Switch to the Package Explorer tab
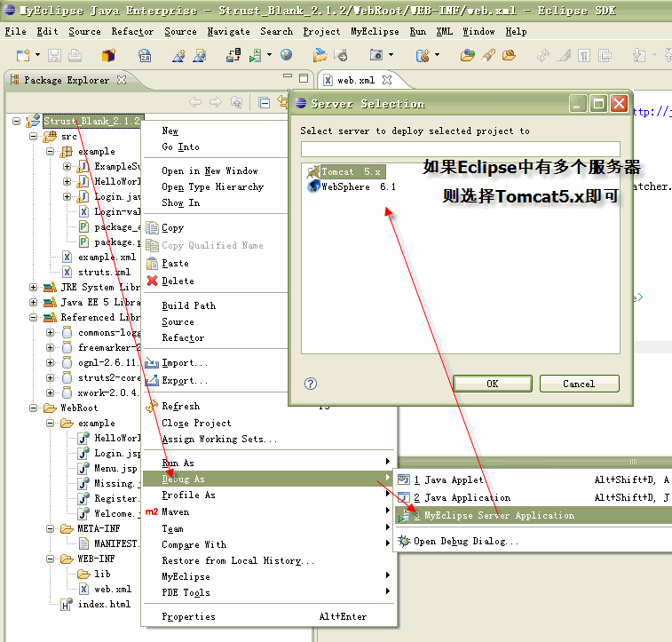The width and height of the screenshot is (672, 642). [x=67, y=80]
